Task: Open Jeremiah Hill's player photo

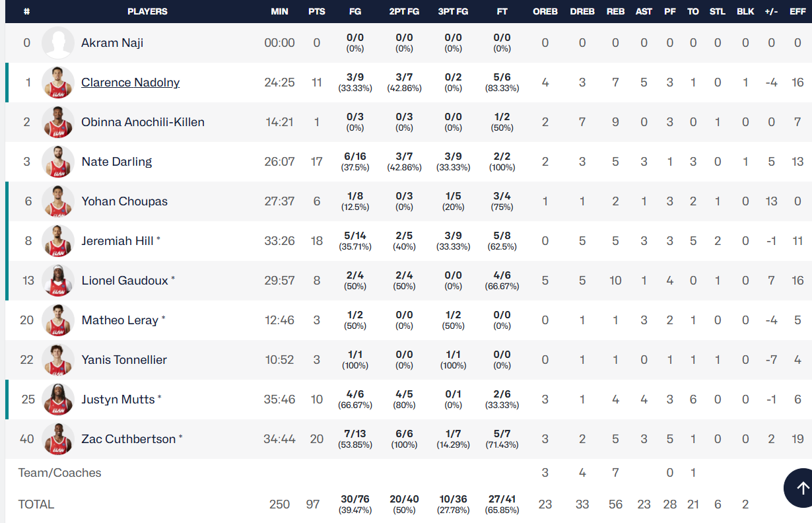Action: (58, 241)
